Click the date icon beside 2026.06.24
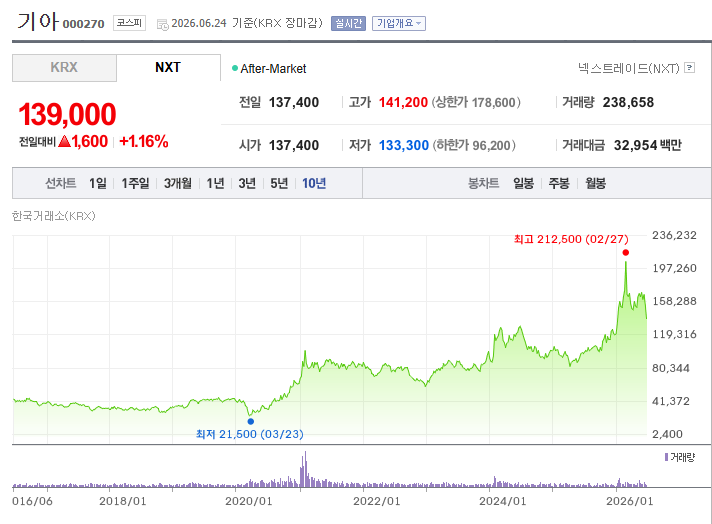The width and height of the screenshot is (712, 524). tap(162, 24)
